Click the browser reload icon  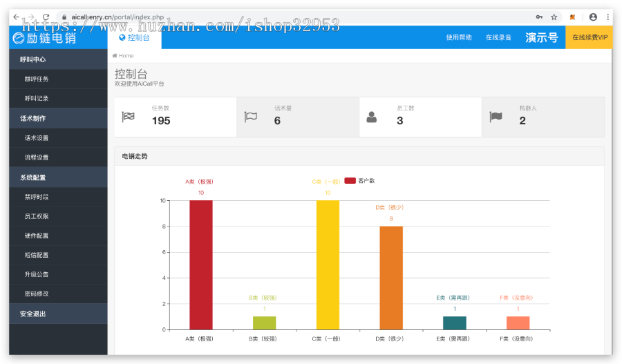click(46, 17)
